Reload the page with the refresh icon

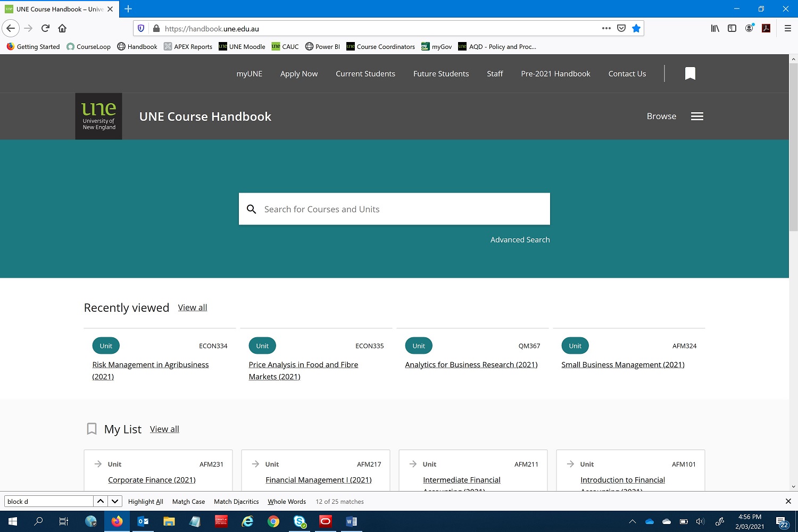click(45, 28)
